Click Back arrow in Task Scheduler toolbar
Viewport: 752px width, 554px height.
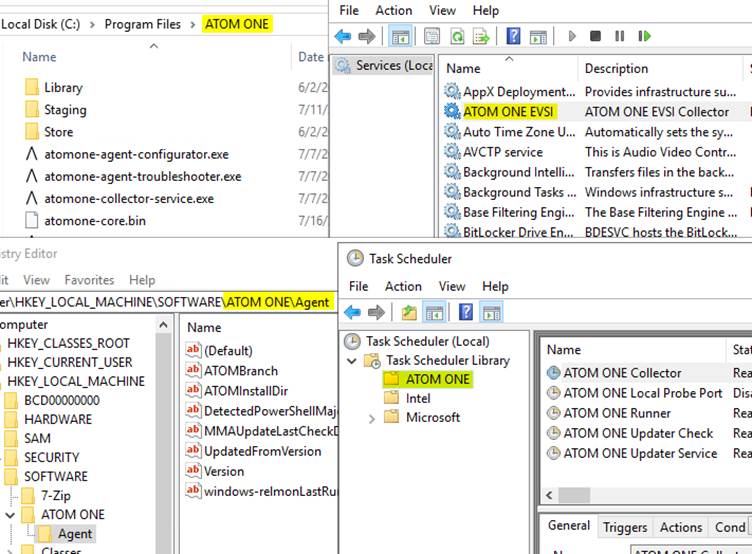pos(352,313)
